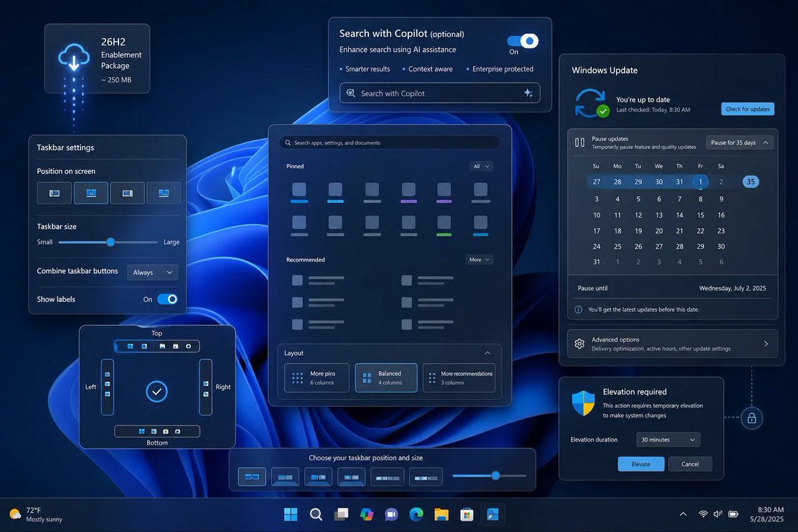Click the Elevate button

pyautogui.click(x=641, y=464)
